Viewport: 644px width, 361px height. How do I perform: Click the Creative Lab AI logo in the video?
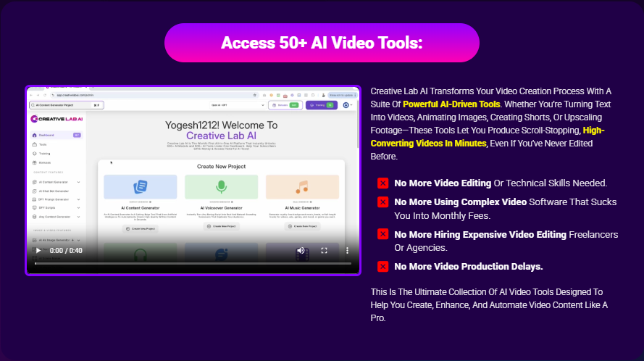tap(57, 119)
